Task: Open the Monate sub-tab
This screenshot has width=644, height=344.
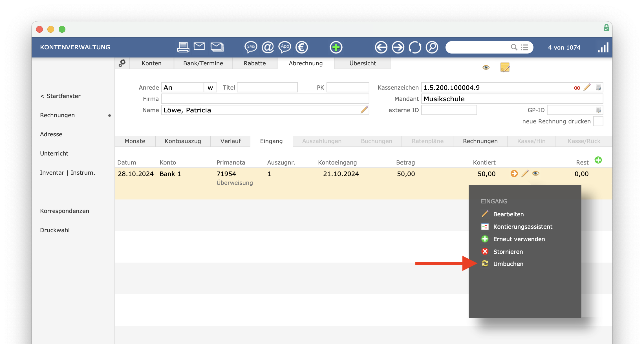Action: (x=135, y=141)
